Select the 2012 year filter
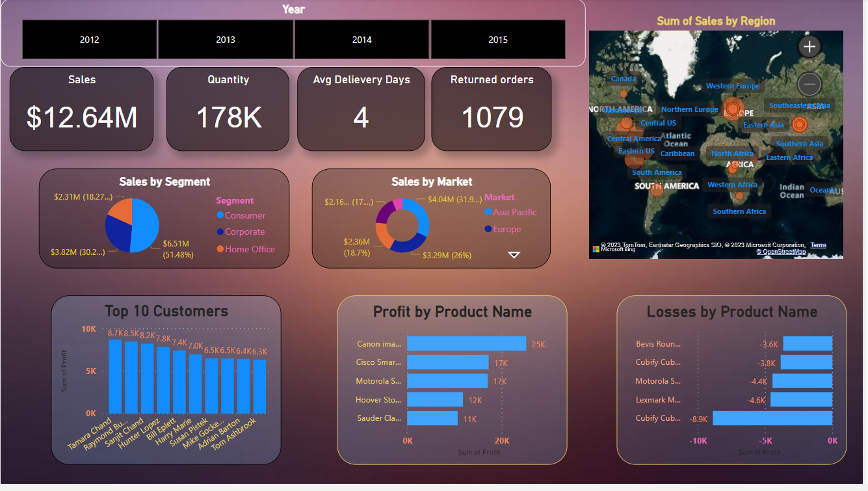Viewport: 868px width, 491px height. (88, 40)
